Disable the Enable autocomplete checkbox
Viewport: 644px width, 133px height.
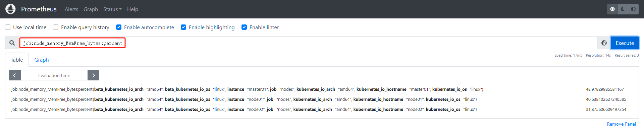[119, 27]
